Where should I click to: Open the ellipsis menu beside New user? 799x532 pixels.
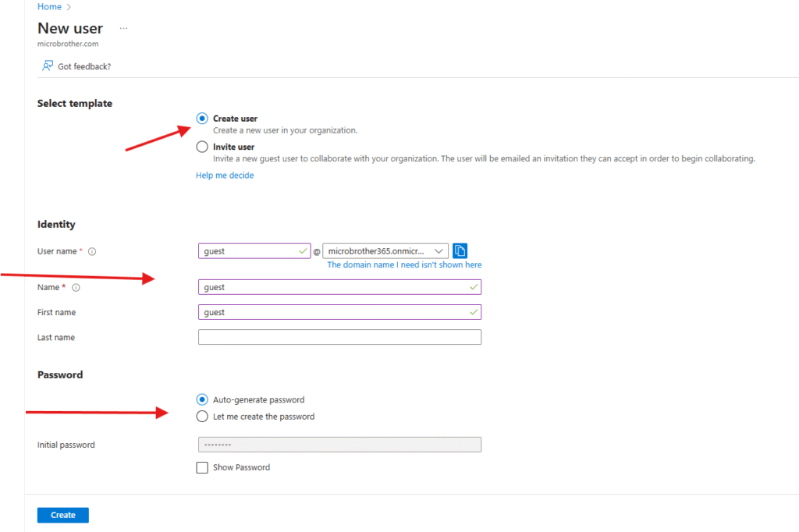123,28
